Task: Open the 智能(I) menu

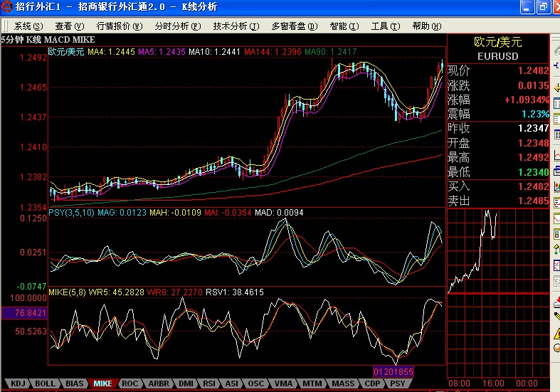Action: coord(344,26)
